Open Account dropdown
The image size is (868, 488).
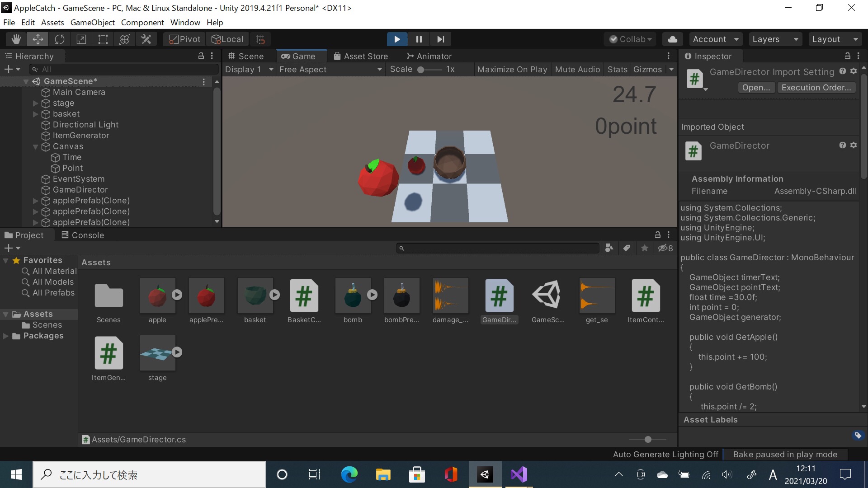pyautogui.click(x=716, y=39)
